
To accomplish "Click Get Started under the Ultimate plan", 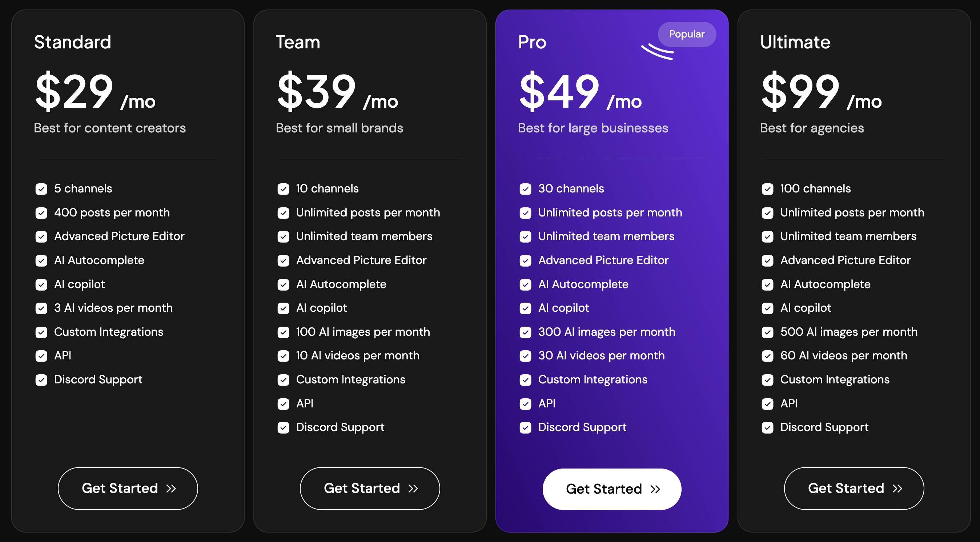I will [x=854, y=488].
